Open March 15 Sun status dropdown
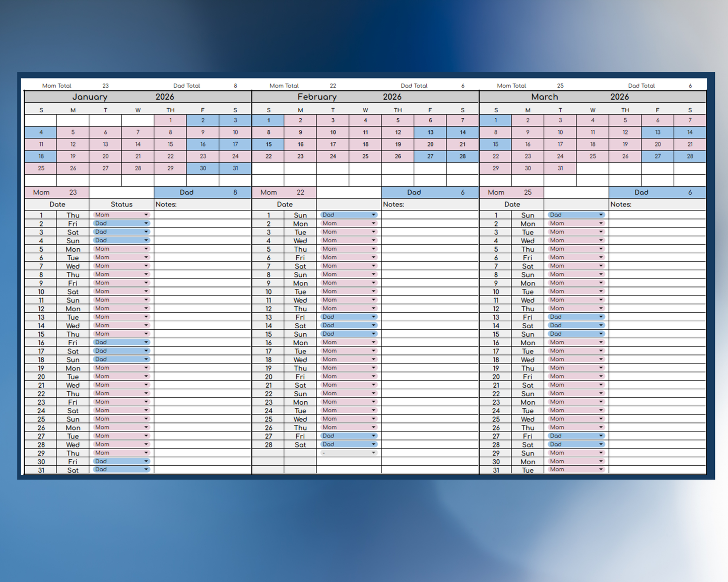This screenshot has height=582, width=728. point(576,334)
